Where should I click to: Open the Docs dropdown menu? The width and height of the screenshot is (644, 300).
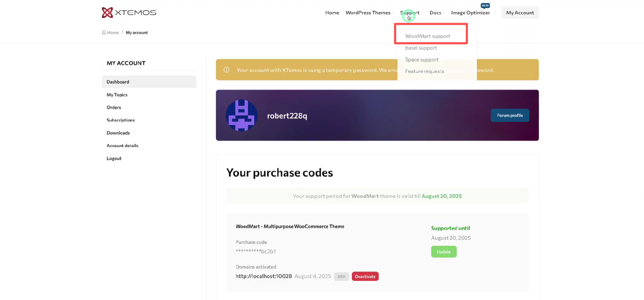pos(437,13)
